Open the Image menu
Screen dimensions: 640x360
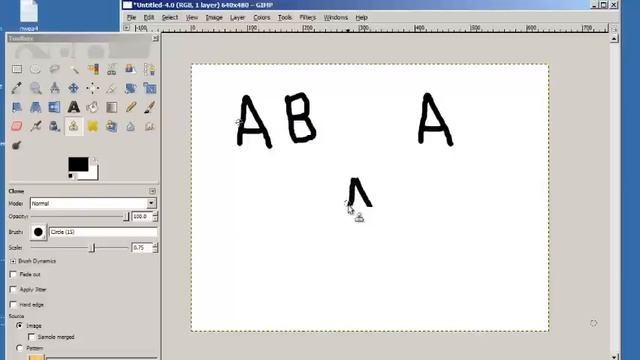click(x=214, y=18)
